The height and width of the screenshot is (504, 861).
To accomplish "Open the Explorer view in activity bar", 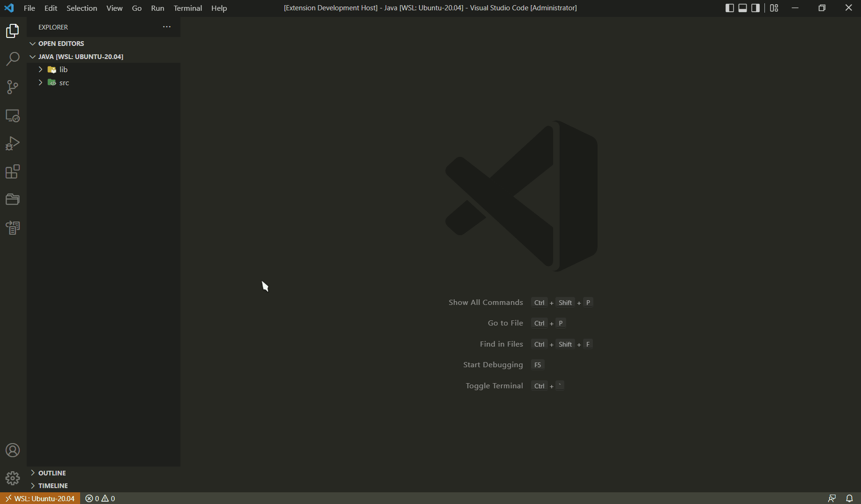I will click(13, 31).
